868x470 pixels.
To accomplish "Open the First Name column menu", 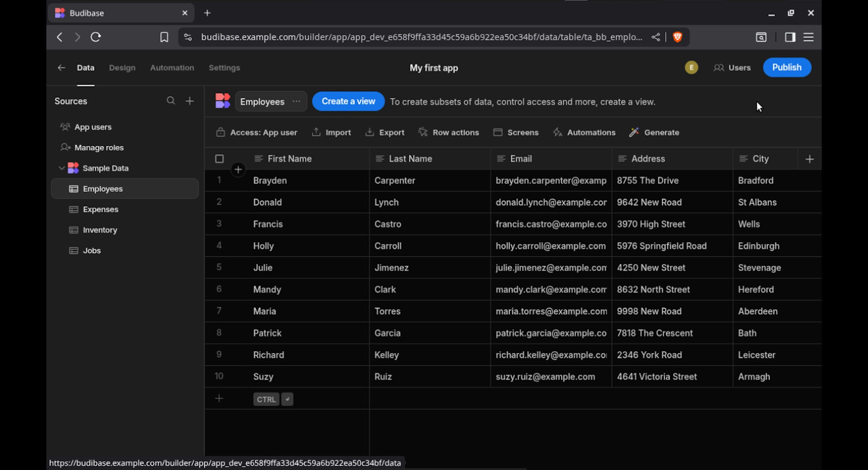I will pyautogui.click(x=258, y=159).
